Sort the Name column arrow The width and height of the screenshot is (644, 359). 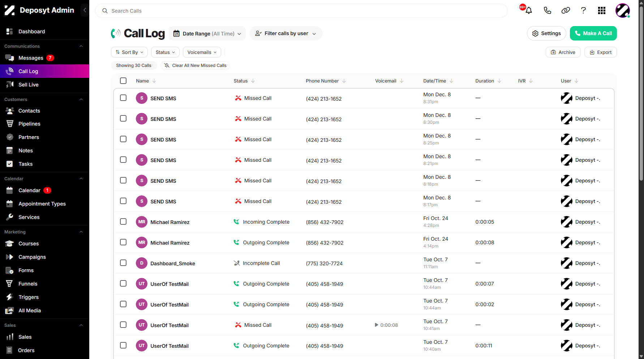pos(154,81)
